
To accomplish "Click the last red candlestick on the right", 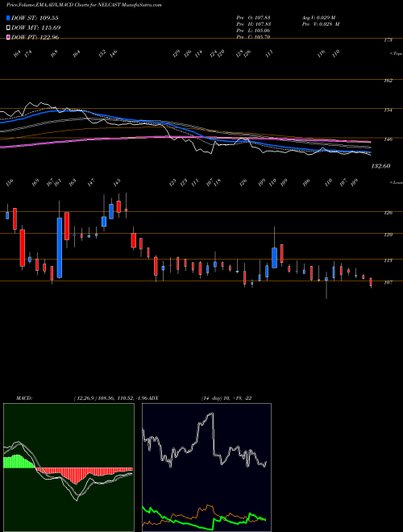I will 371,282.
